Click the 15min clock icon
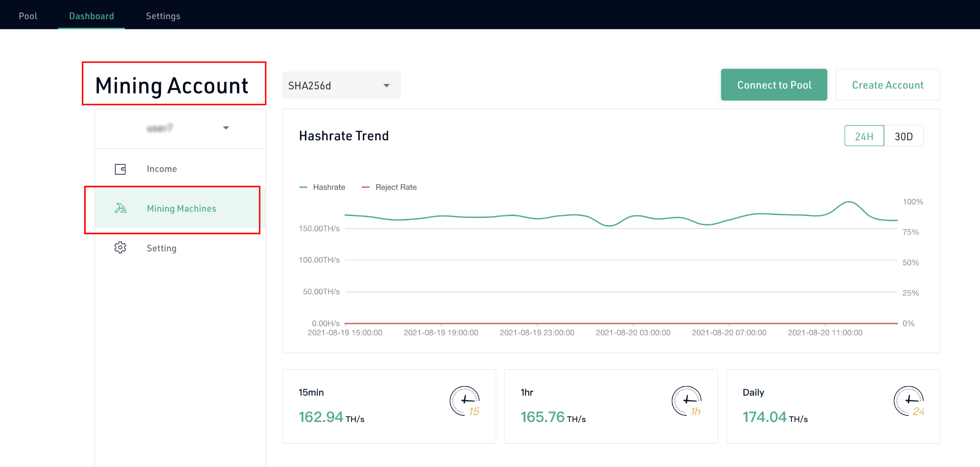 pos(464,401)
